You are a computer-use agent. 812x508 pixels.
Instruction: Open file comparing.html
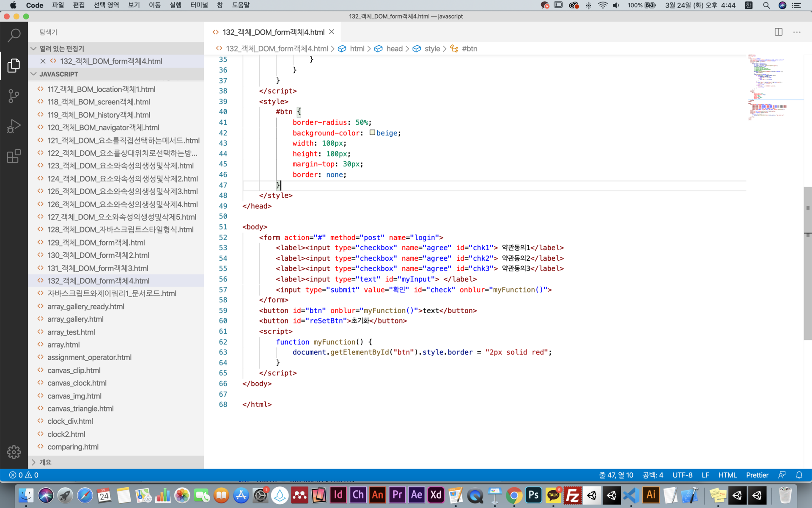pyautogui.click(x=116, y=447)
